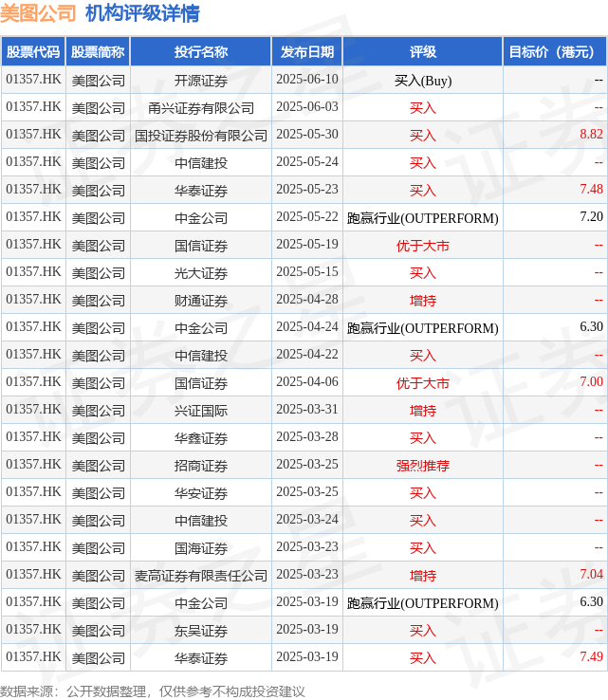Image resolution: width=608 pixels, height=700 pixels.
Task: Click 买入 rating in 光大证券 row
Action: point(423,273)
